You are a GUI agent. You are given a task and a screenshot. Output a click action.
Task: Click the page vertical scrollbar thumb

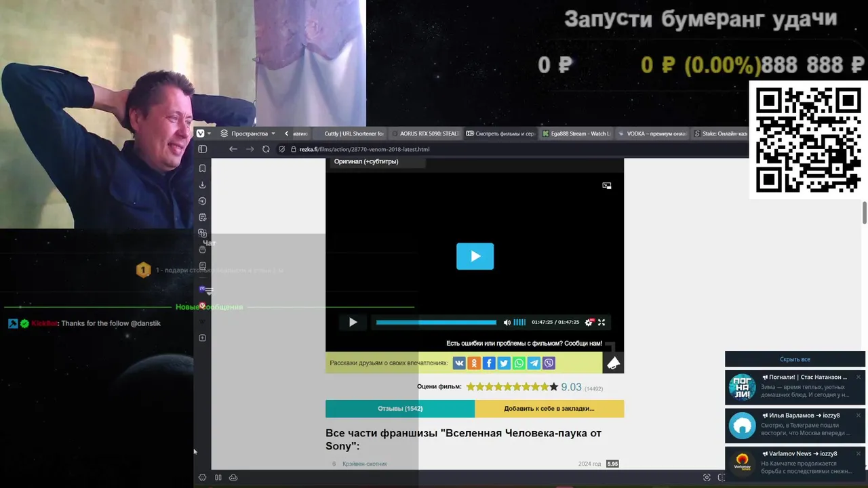tap(865, 212)
